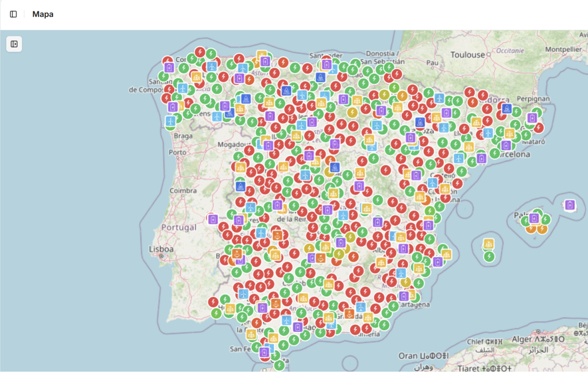Open dark blue hydro marker east of Coimbra
Screen dimensions: 588x372
tap(240, 187)
